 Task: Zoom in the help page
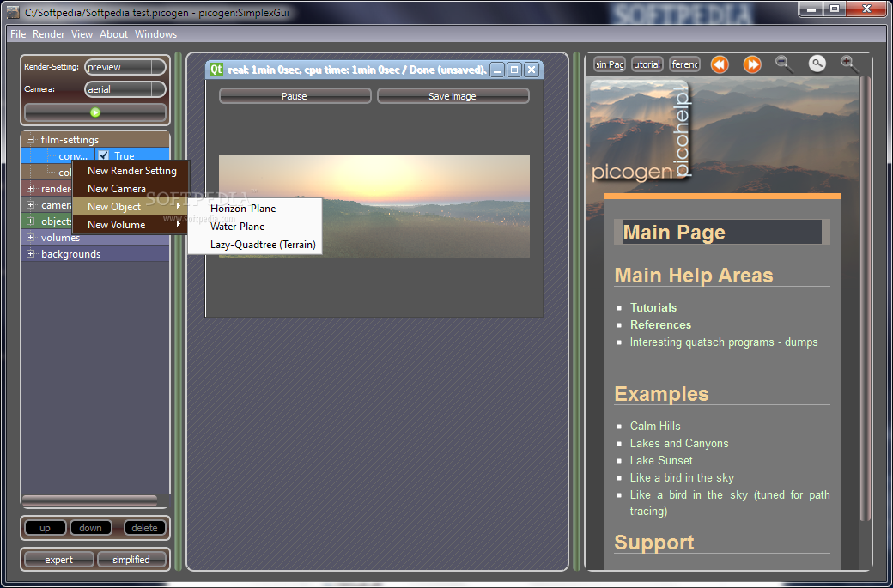(x=850, y=64)
